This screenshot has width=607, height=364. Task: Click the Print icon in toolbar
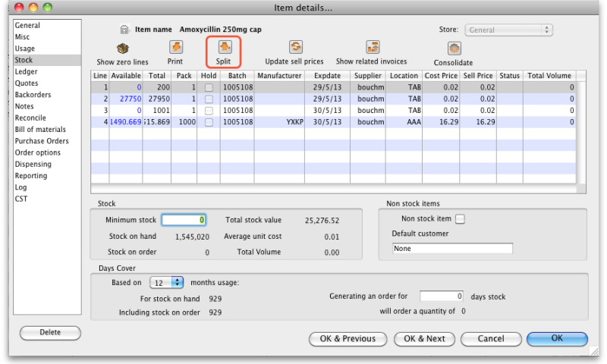pos(175,48)
